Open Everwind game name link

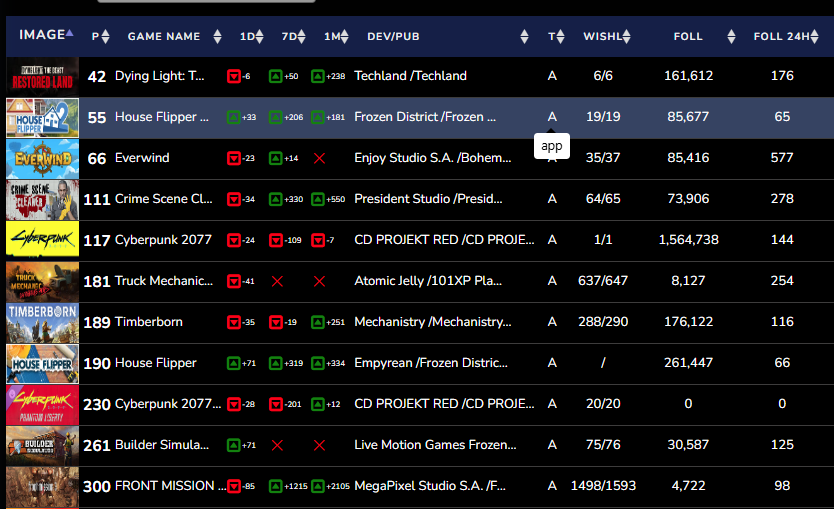142,158
